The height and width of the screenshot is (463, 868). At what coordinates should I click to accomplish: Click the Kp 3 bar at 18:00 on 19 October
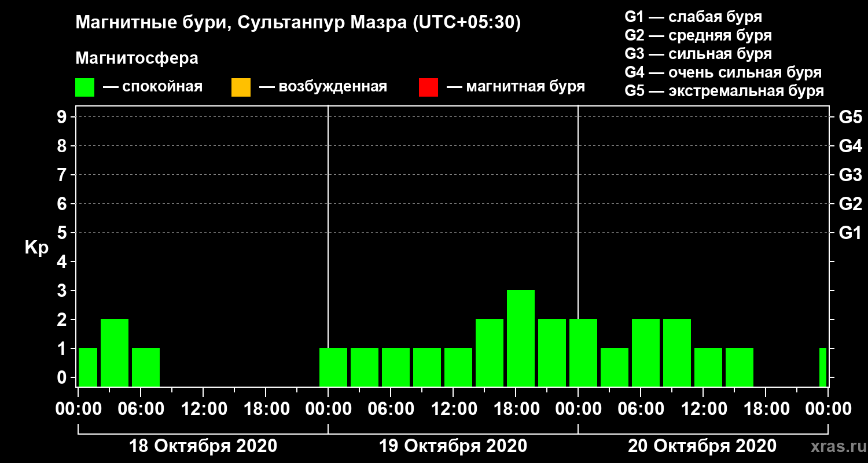521,338
